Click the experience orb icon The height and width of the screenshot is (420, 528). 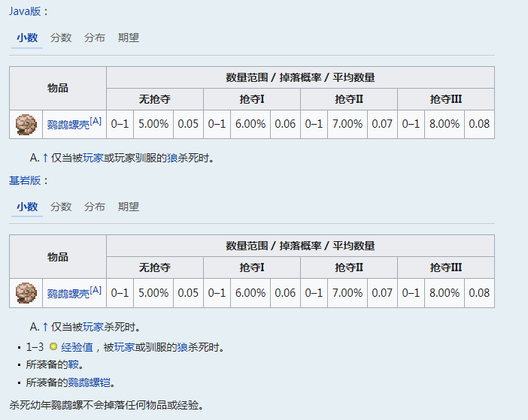(x=53, y=346)
